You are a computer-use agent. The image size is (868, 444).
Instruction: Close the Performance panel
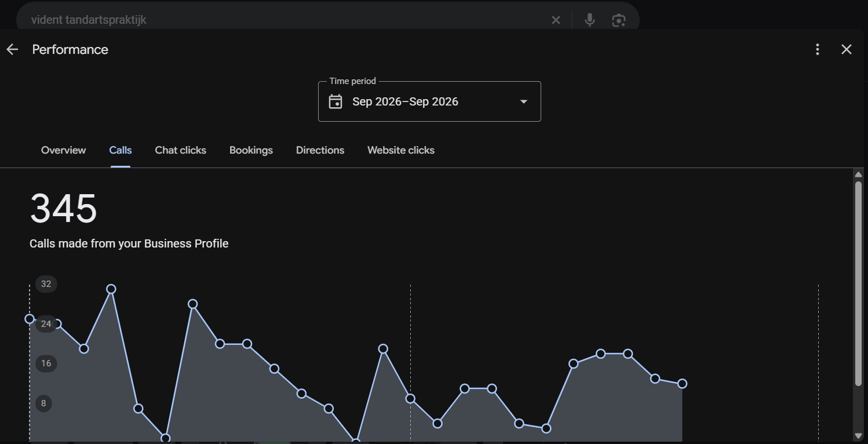847,50
